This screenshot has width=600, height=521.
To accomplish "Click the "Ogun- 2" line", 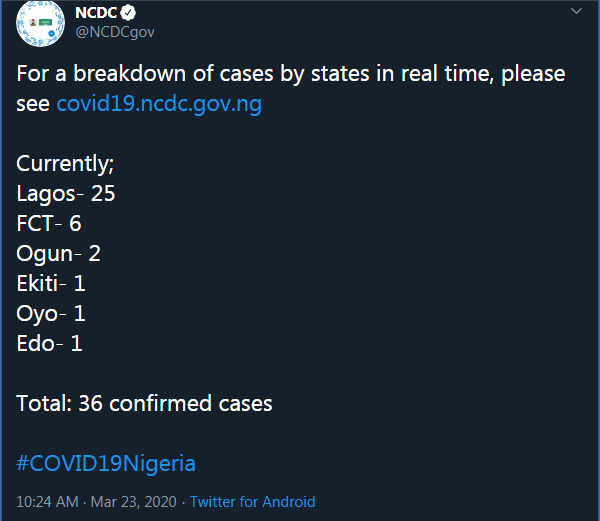I will pyautogui.click(x=59, y=254).
